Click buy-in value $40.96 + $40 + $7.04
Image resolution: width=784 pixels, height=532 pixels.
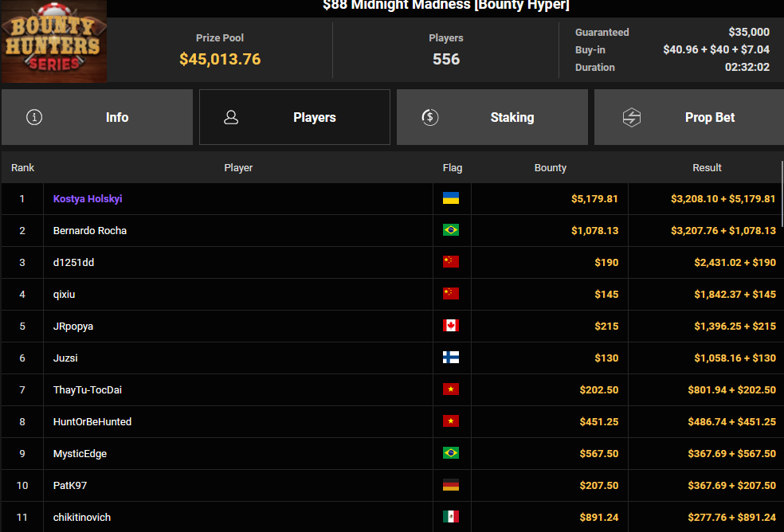click(716, 49)
